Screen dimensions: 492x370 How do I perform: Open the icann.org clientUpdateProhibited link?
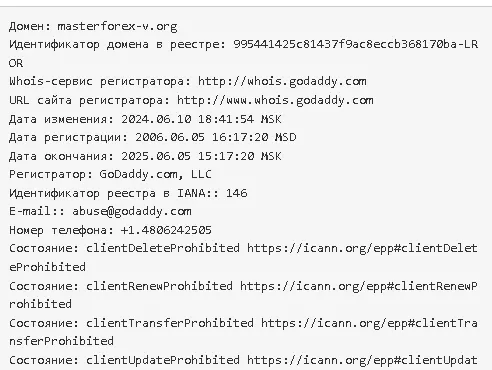coord(362,360)
